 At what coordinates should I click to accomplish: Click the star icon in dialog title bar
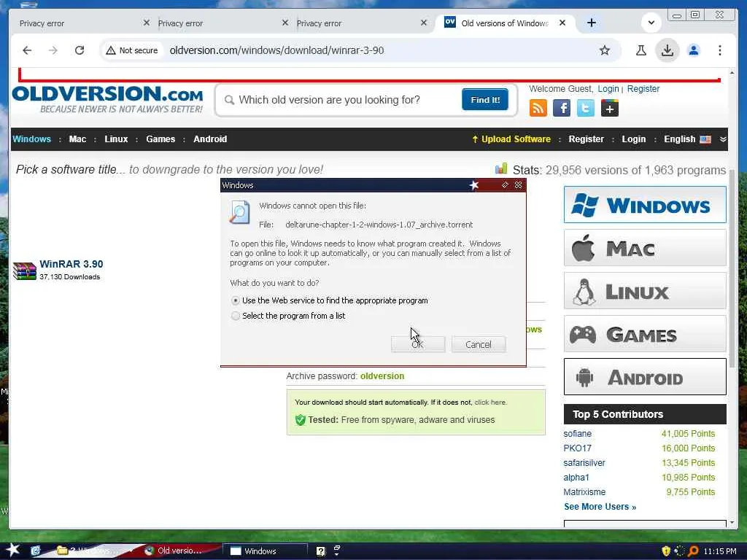(473, 184)
